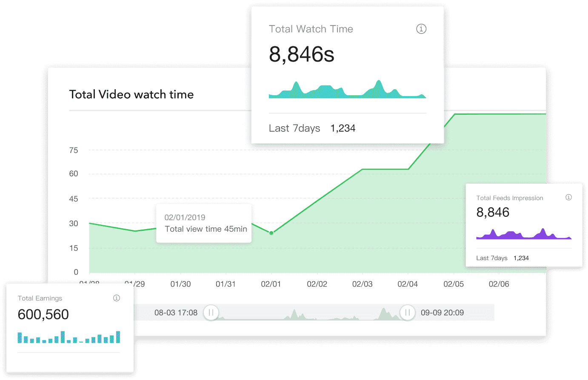Click the purple sparkline on Feeds Impression card
This screenshot has width=588, height=380.
point(524,234)
